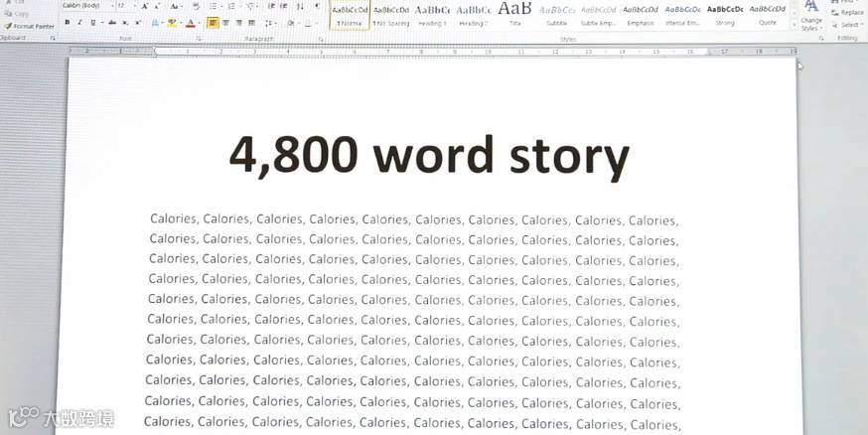
Task: Open the Line Spacing menu
Action: point(269,23)
